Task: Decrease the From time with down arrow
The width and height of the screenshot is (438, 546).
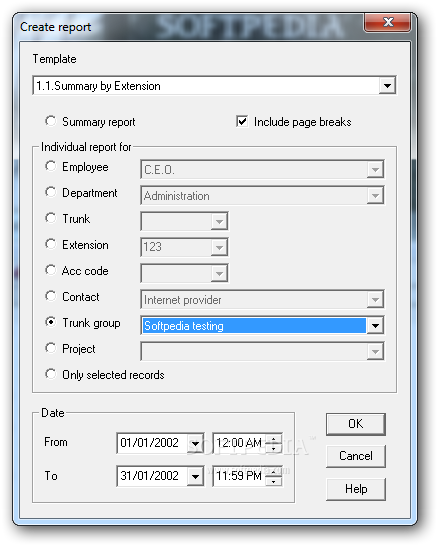Action: pyautogui.click(x=274, y=448)
